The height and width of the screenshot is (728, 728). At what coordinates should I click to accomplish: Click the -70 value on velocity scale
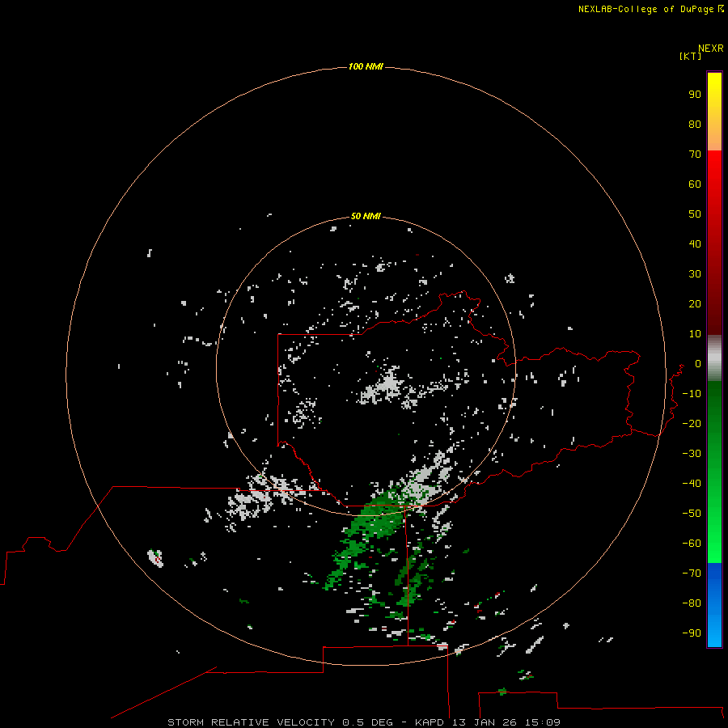[x=692, y=573]
